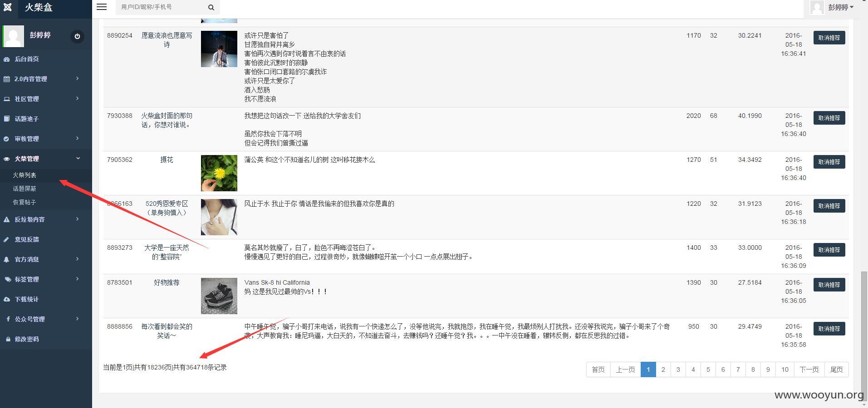Screen dimensions: 868x408
Task: Select pagination page 2
Action: click(x=663, y=369)
